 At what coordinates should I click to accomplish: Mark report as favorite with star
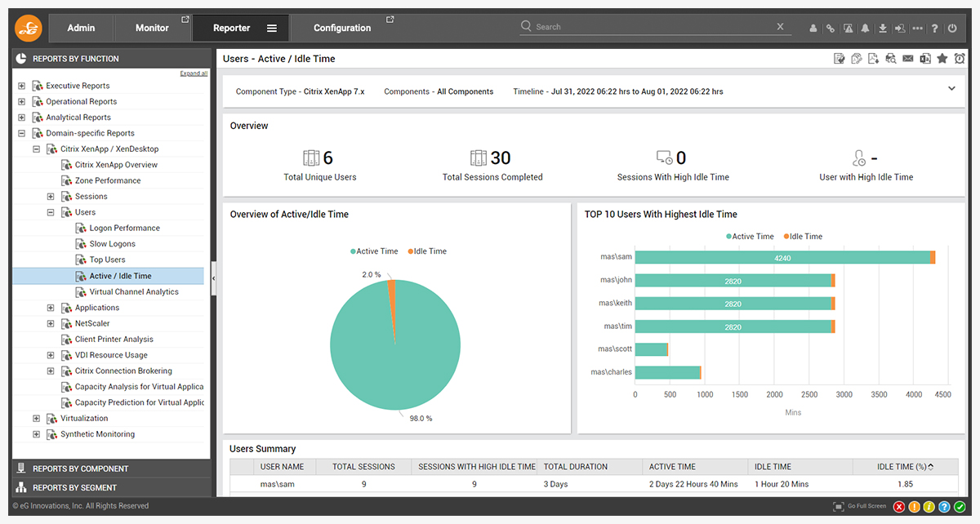click(942, 59)
